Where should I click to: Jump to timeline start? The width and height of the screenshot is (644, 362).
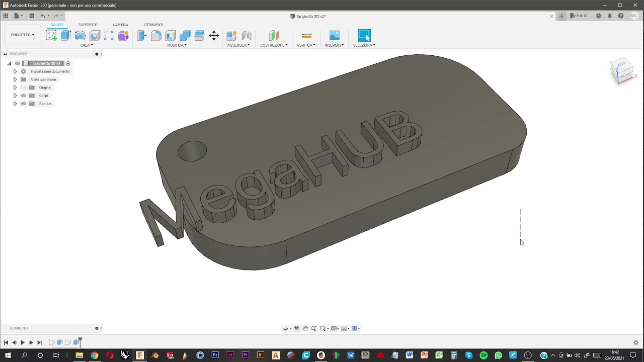[6, 342]
